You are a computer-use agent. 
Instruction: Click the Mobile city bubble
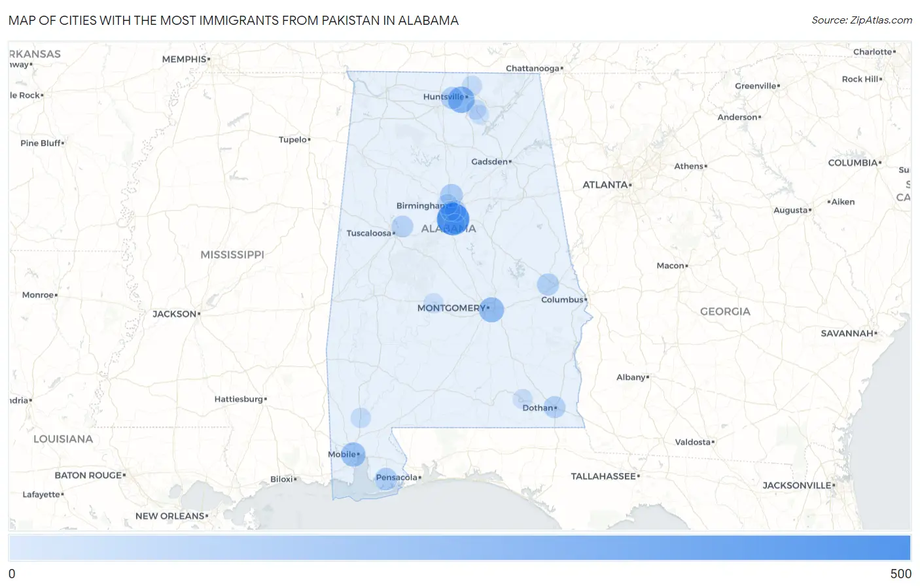tap(353, 454)
